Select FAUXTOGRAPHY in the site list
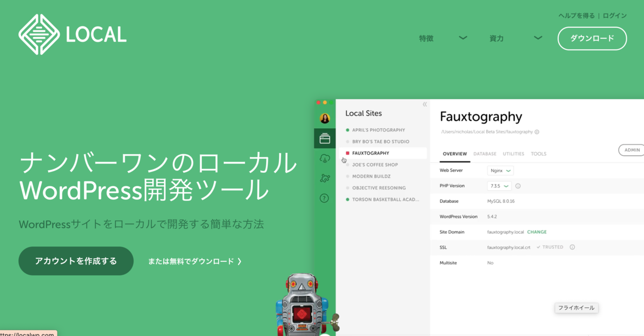 [383, 153]
